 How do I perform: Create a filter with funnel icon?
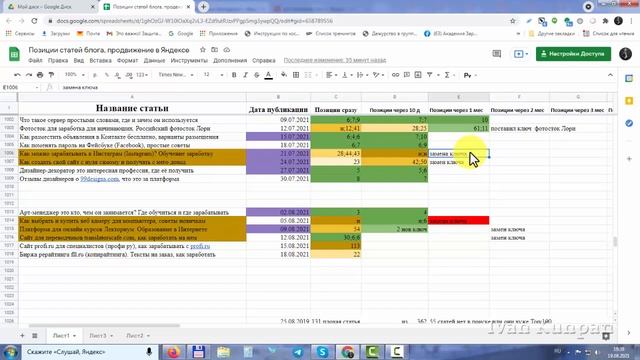click(429, 75)
